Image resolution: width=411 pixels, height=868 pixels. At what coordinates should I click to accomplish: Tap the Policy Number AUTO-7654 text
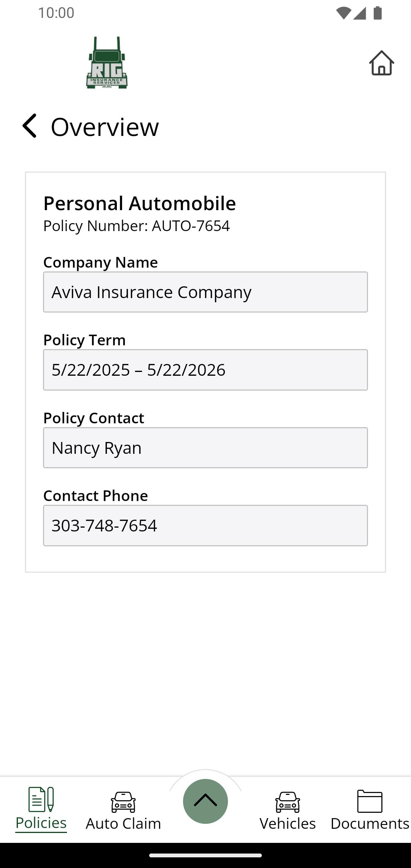pyautogui.click(x=136, y=226)
